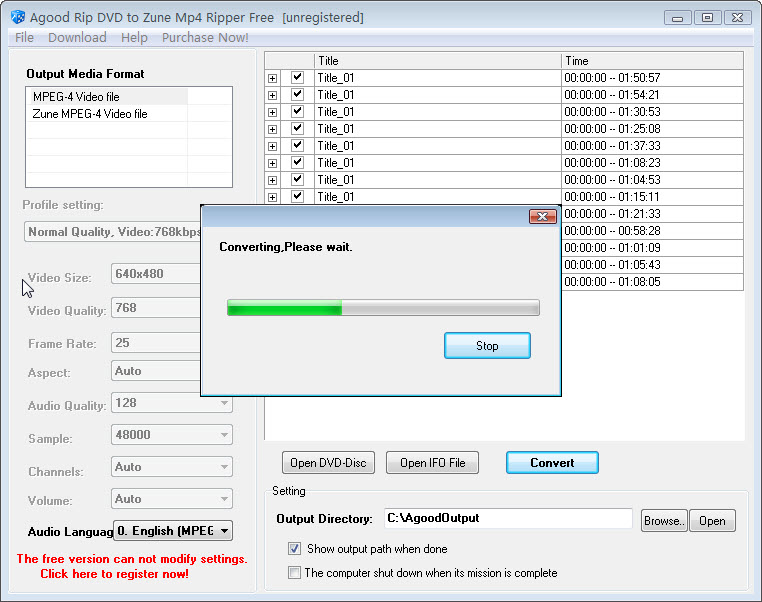This screenshot has height=602, width=762.
Task: Select the time cell 00:00:00 -- 01:21:33
Action: (x=653, y=214)
